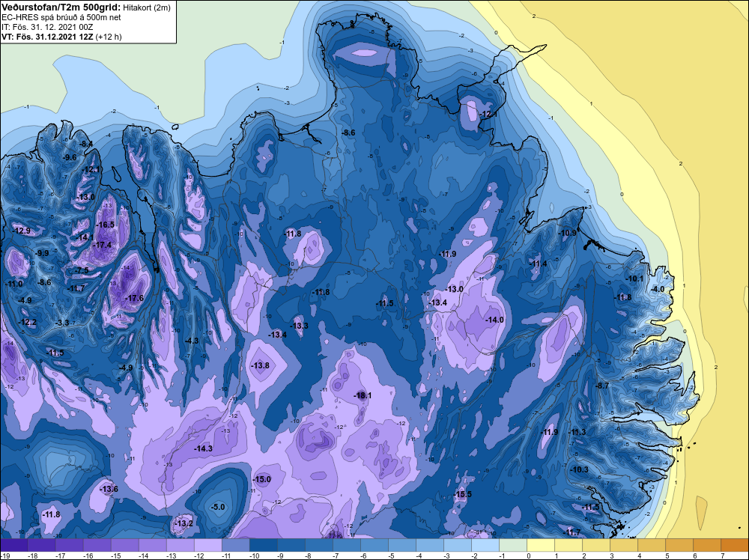The width and height of the screenshot is (749, 560).
Task: Click the -8.4 temperature label
Action: click(x=86, y=144)
